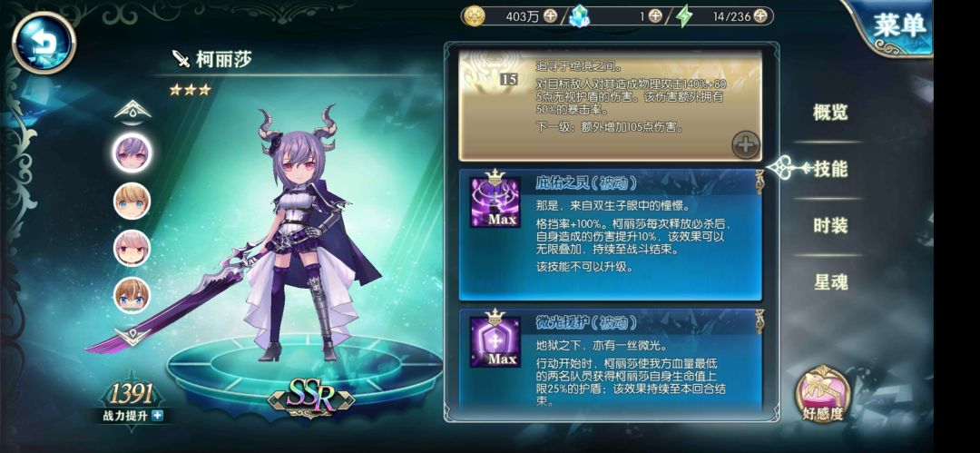The width and height of the screenshot is (980, 453).
Task: Choose the brown-haired masked character portrait
Action: [132, 295]
